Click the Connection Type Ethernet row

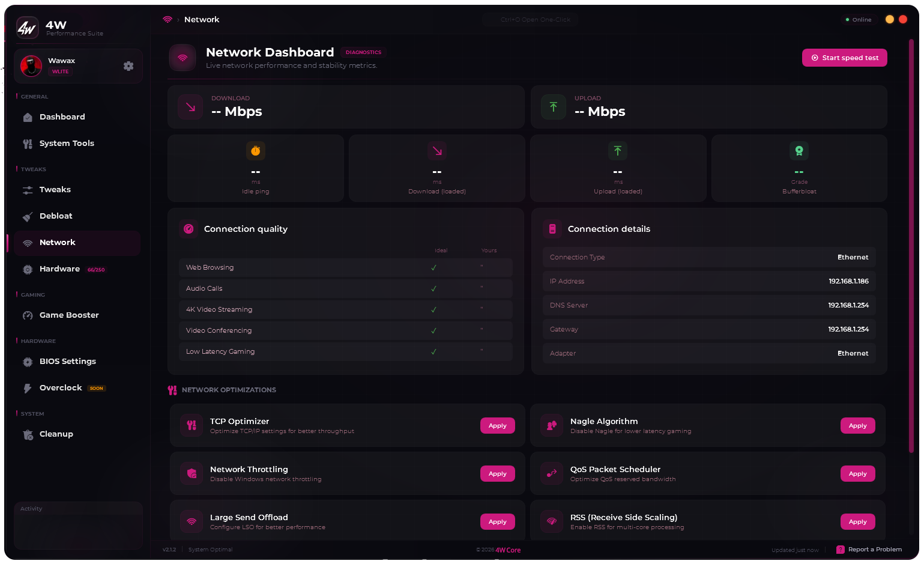(709, 257)
